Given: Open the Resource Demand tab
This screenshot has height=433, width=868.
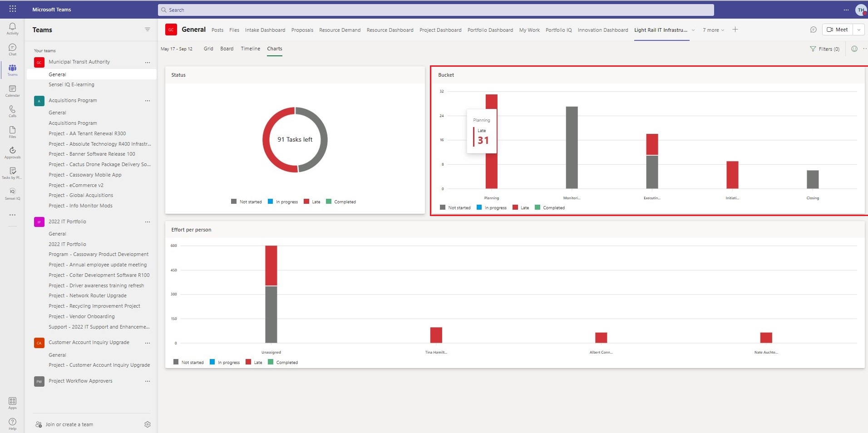Looking at the screenshot, I should click(340, 30).
